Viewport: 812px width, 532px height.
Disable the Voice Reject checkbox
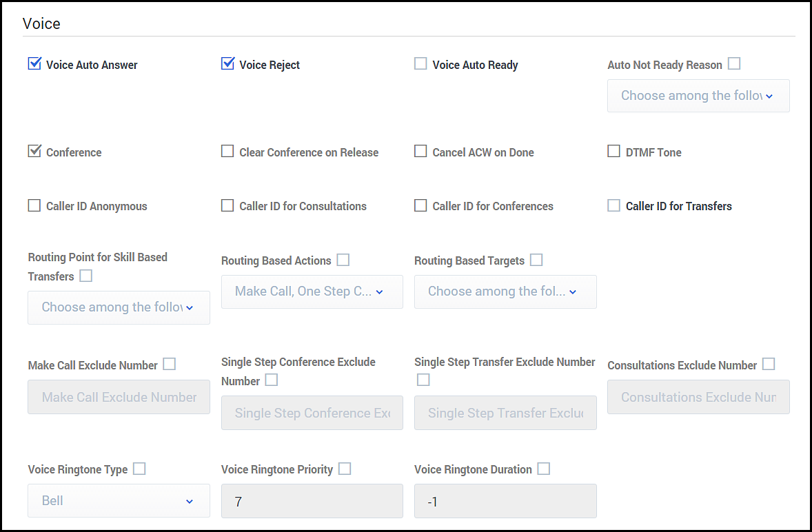coord(227,64)
